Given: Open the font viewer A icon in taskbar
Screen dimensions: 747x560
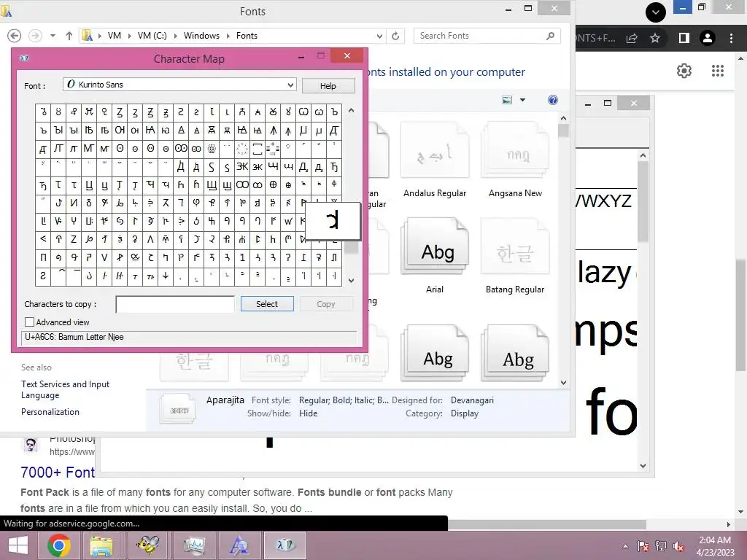Looking at the screenshot, I should 239,545.
